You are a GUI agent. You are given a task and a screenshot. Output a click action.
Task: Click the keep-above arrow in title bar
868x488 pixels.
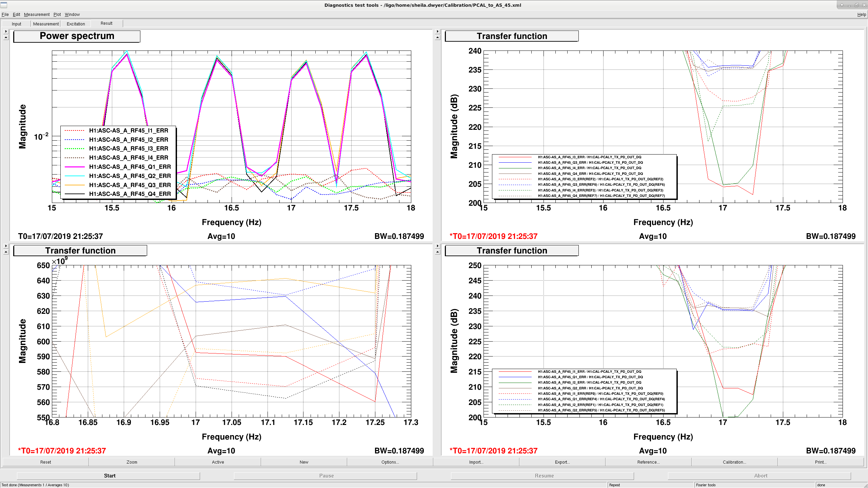842,5
